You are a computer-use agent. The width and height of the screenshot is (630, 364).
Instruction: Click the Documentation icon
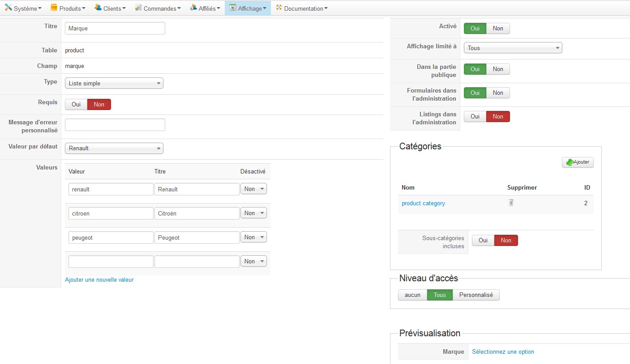[279, 8]
